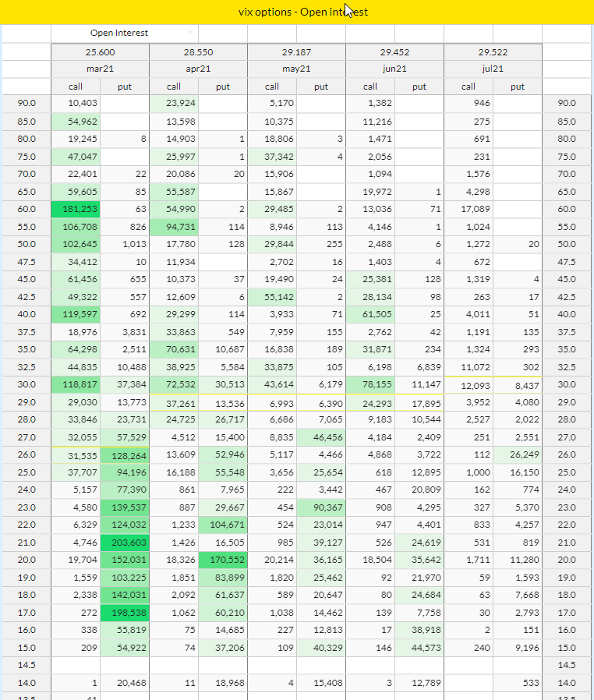Click mar21 call value 119,597
Screen dimensions: 594x700
(x=76, y=314)
